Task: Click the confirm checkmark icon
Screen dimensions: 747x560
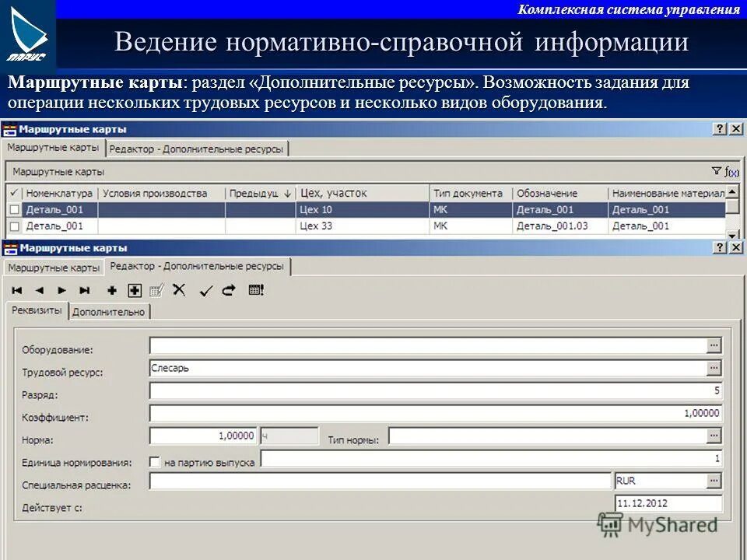Action: [x=205, y=291]
